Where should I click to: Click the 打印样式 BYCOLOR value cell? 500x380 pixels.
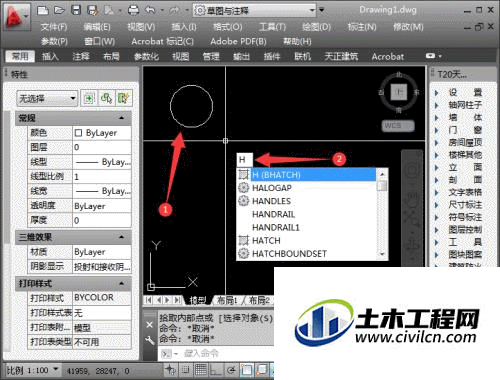[x=102, y=297]
